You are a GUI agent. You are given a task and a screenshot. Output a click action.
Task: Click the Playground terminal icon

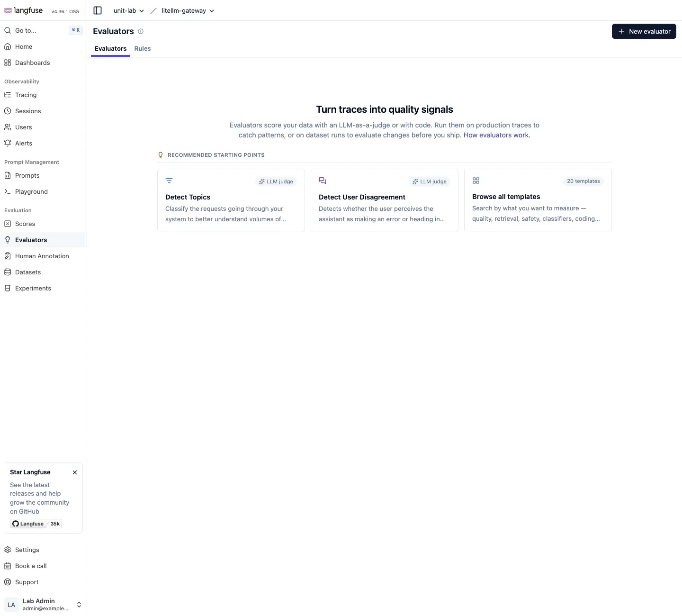point(8,191)
